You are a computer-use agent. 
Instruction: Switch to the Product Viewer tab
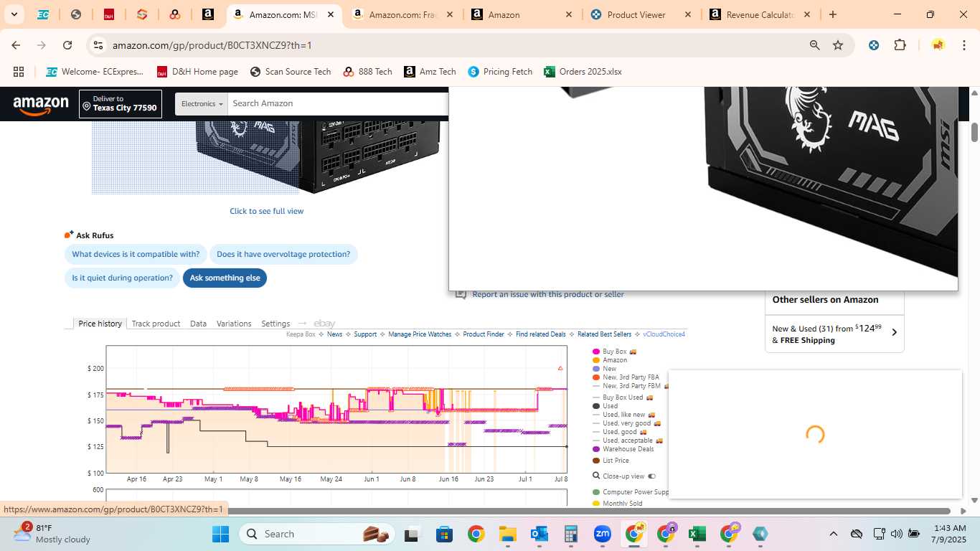coord(641,14)
